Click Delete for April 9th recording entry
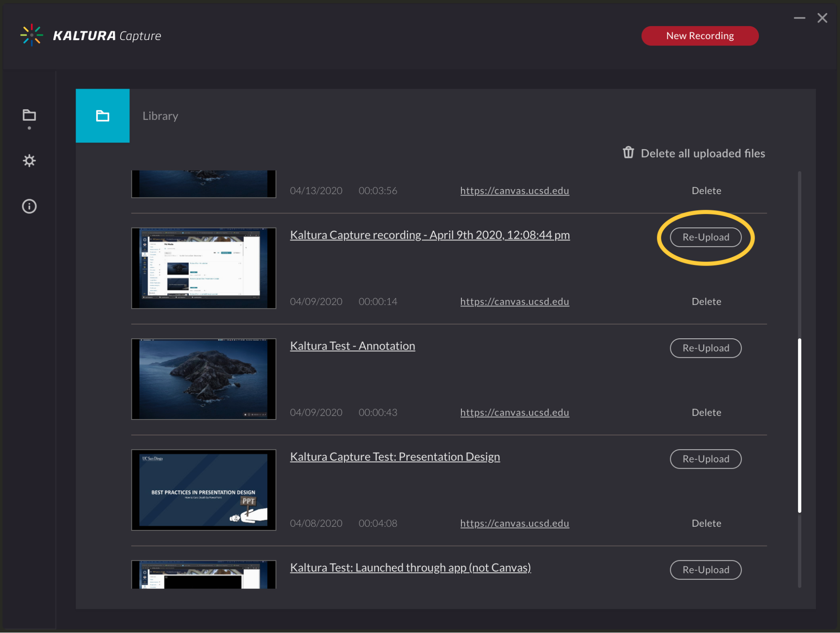 point(707,301)
